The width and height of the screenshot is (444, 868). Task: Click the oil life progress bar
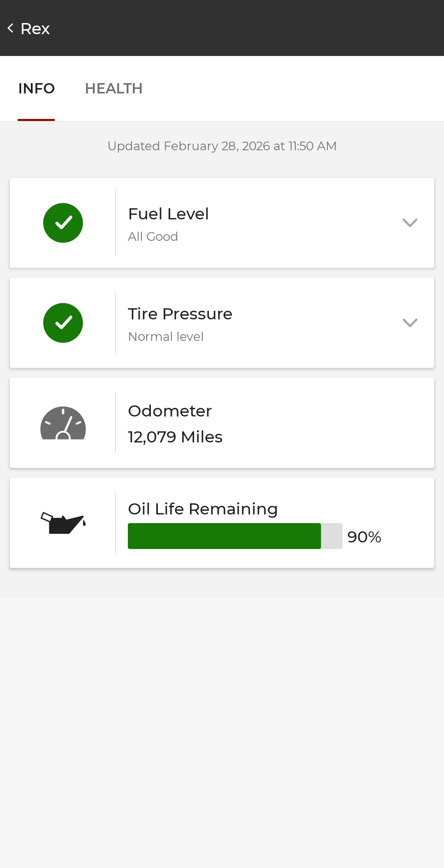click(x=234, y=536)
